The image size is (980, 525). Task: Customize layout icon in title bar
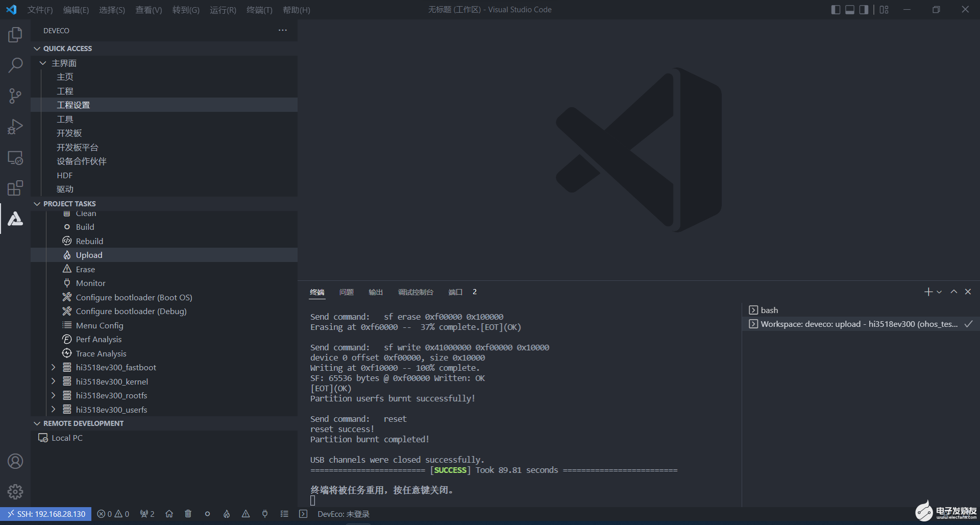pyautogui.click(x=884, y=10)
